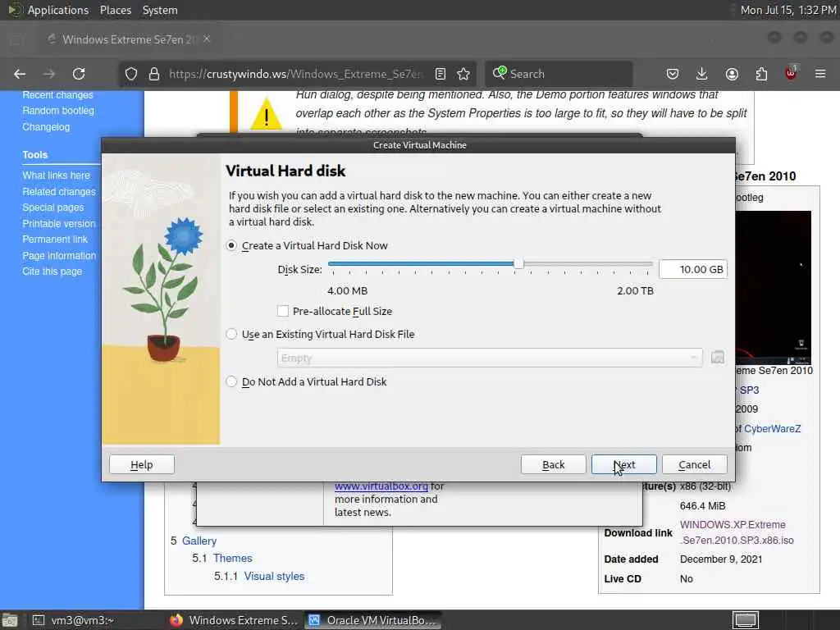Click the address bar URL
The height and width of the screenshot is (630, 840).
click(295, 74)
